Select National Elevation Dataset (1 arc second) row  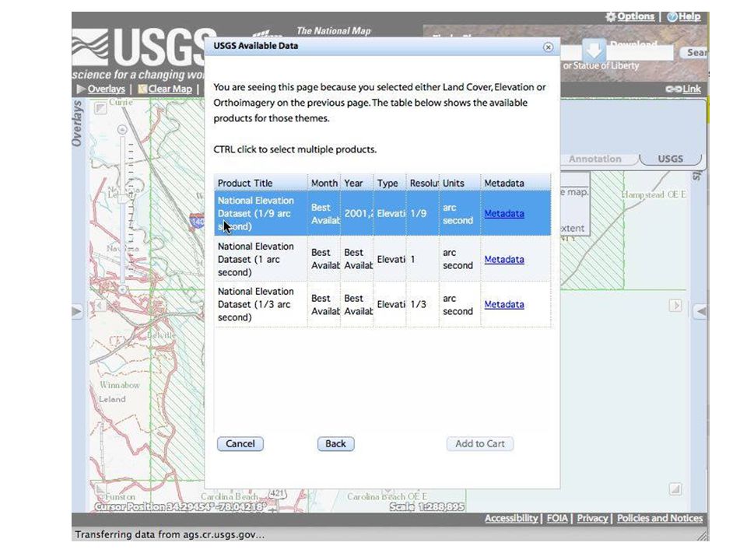(383, 259)
